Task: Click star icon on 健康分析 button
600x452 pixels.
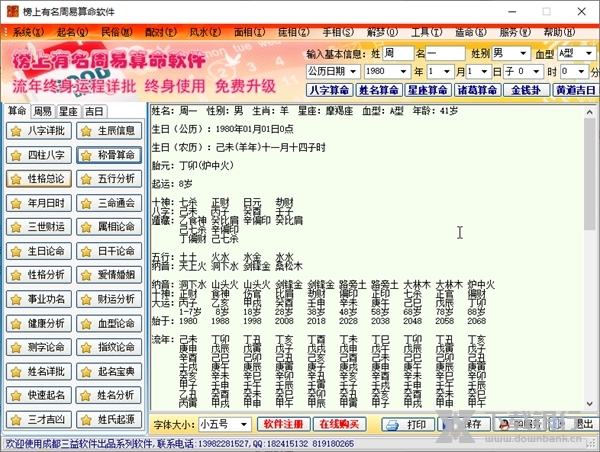Action: 16,324
